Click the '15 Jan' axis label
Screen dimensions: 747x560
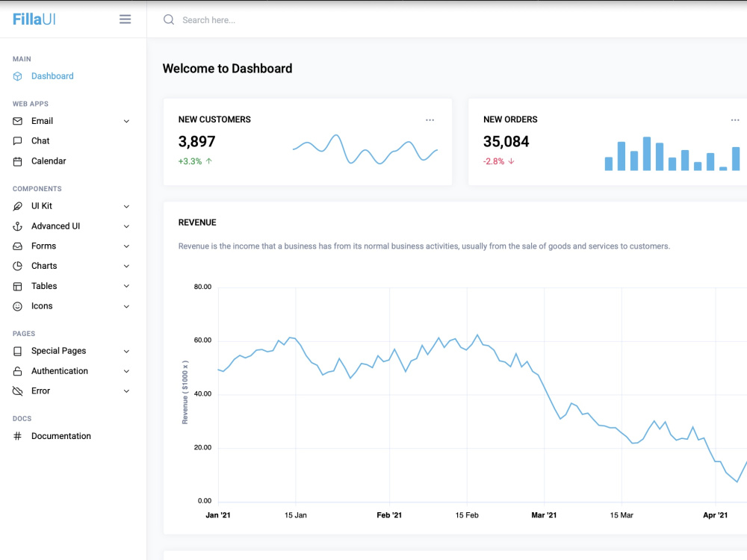[x=295, y=515]
